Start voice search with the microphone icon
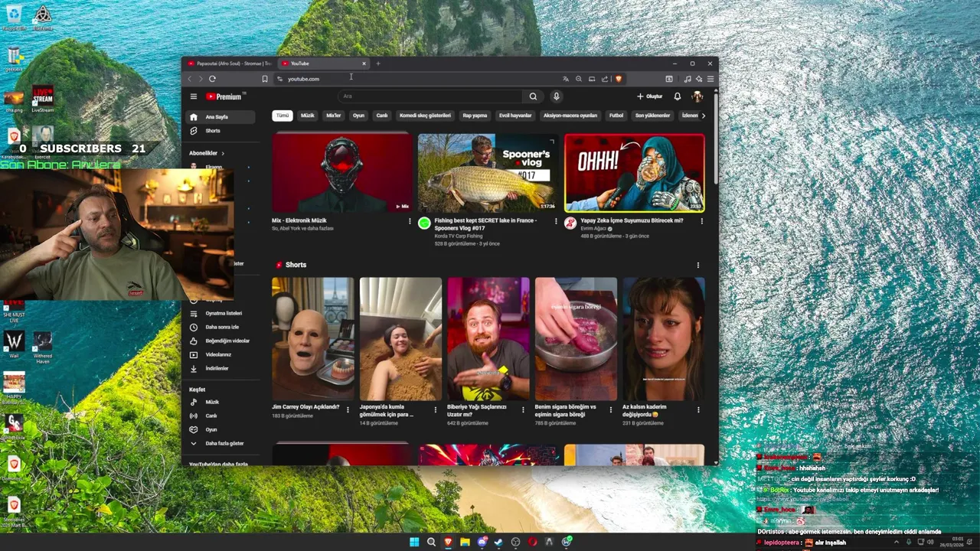The height and width of the screenshot is (551, 980). [x=556, y=96]
